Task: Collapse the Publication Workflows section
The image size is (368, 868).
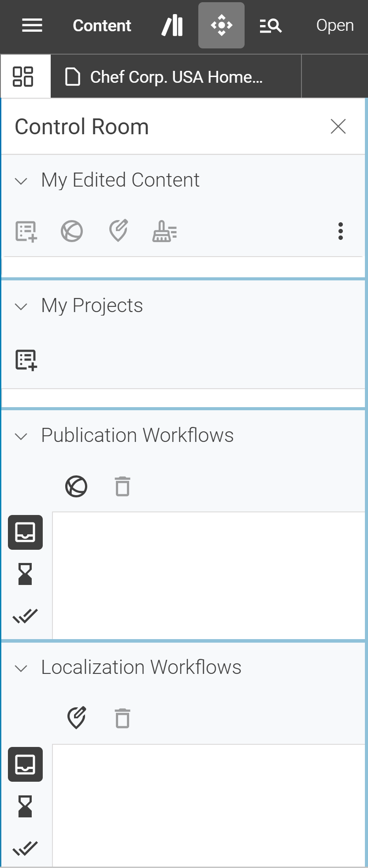Action: click(x=21, y=436)
